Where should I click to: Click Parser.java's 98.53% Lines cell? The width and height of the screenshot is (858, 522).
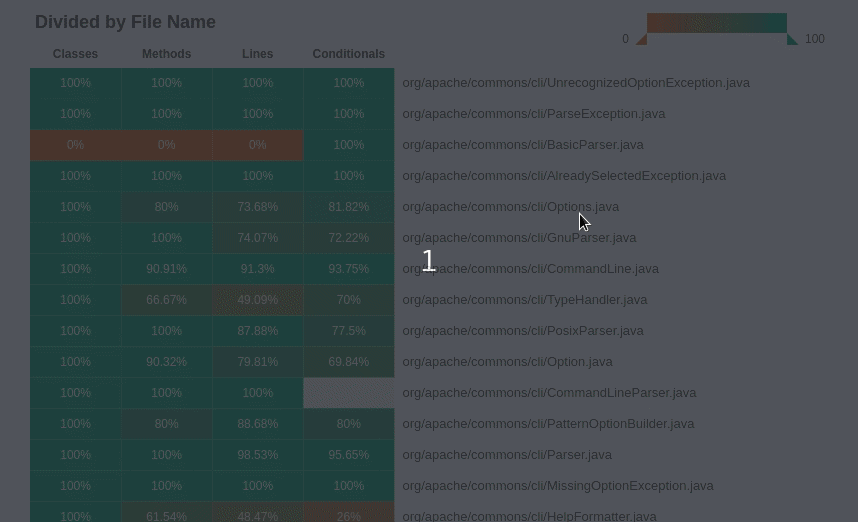coord(257,455)
